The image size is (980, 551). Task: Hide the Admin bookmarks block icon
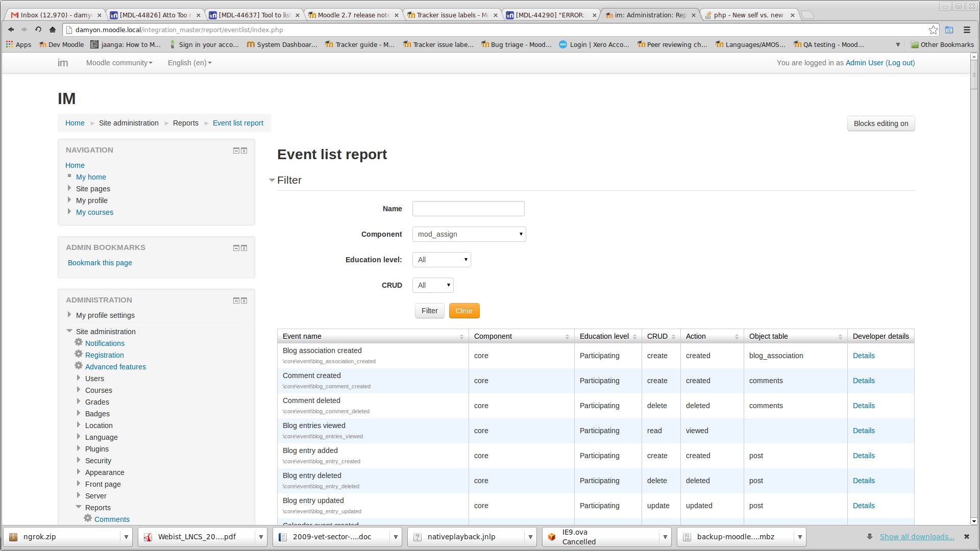(236, 248)
